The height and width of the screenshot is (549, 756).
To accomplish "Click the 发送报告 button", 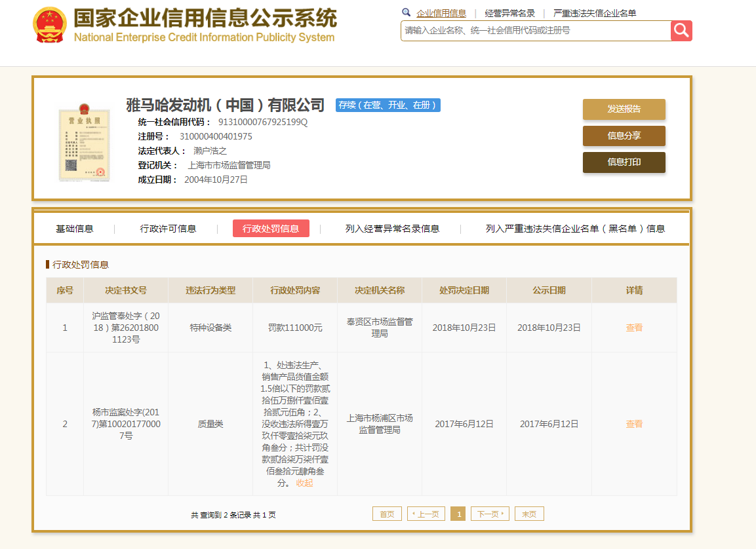I will (x=624, y=109).
